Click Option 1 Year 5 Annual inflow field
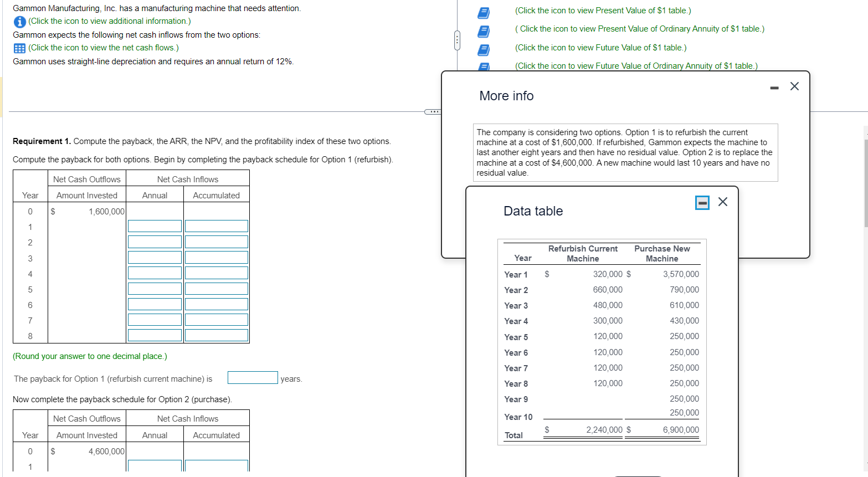This screenshot has width=868, height=477. pos(155,289)
